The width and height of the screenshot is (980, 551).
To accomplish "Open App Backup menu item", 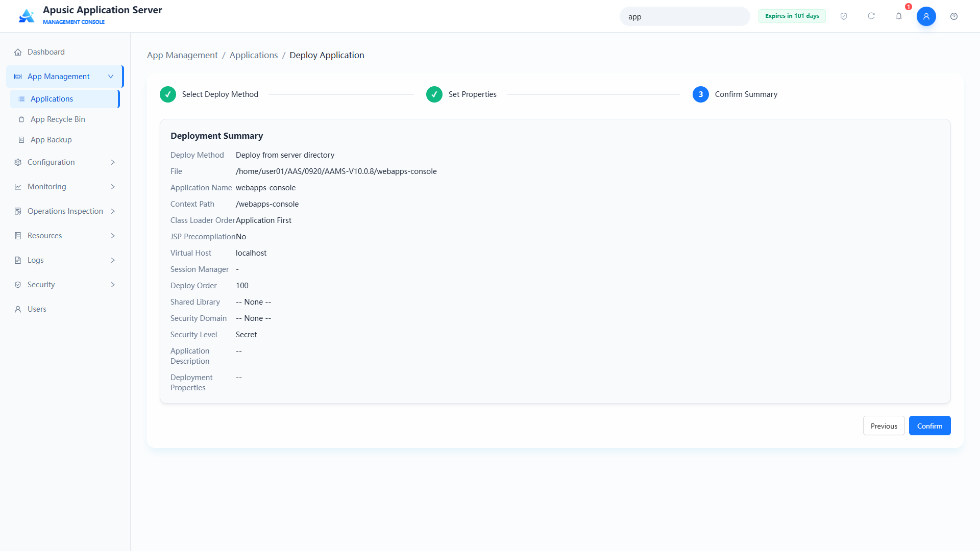I will point(65,140).
